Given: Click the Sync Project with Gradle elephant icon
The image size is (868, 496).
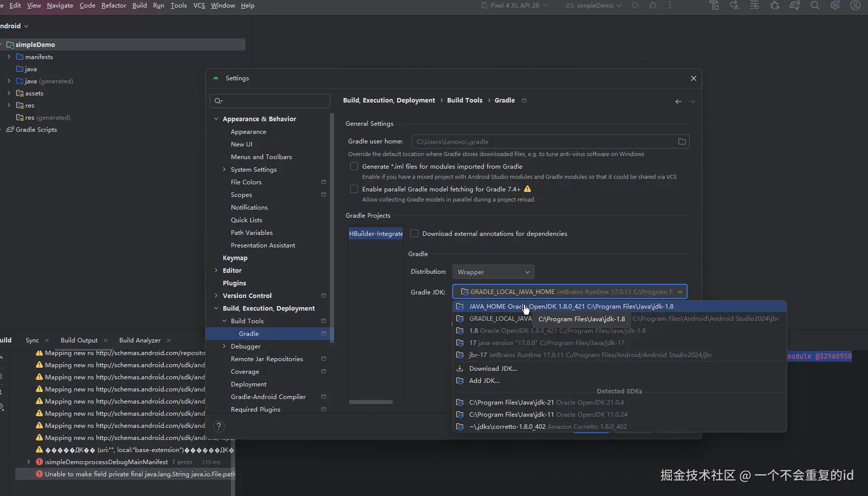Looking at the screenshot, I should point(795,6).
